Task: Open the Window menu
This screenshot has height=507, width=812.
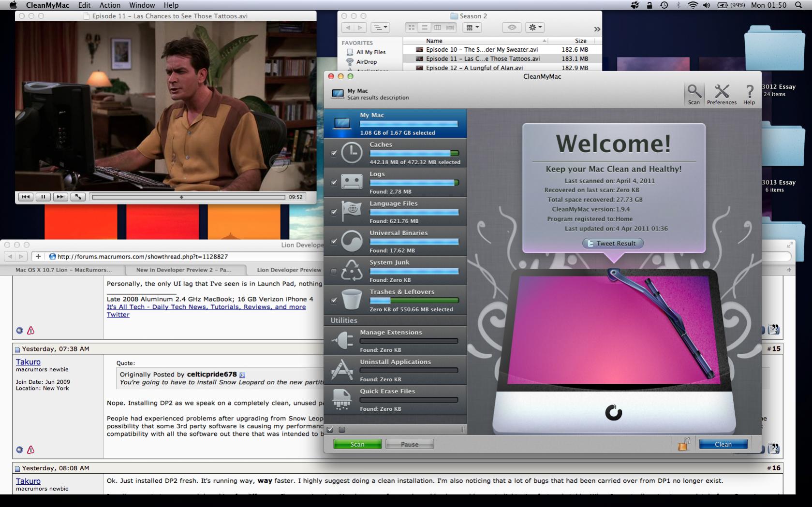Action: [x=142, y=5]
